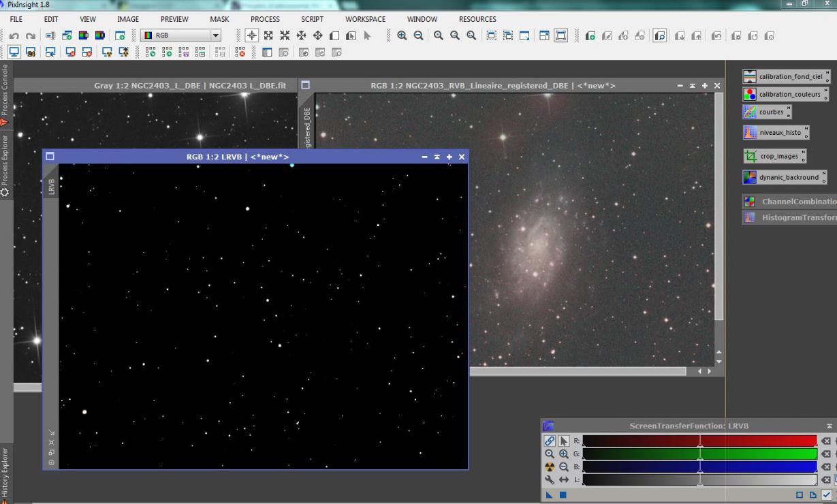Screen dimensions: 837x504
Task: Toggle linked RGB channels in ScreenTransferFunction
Action: pyautogui.click(x=549, y=441)
